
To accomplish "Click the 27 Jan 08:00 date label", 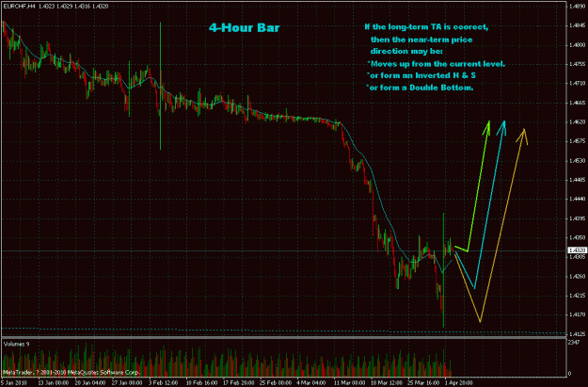I will (x=127, y=383).
